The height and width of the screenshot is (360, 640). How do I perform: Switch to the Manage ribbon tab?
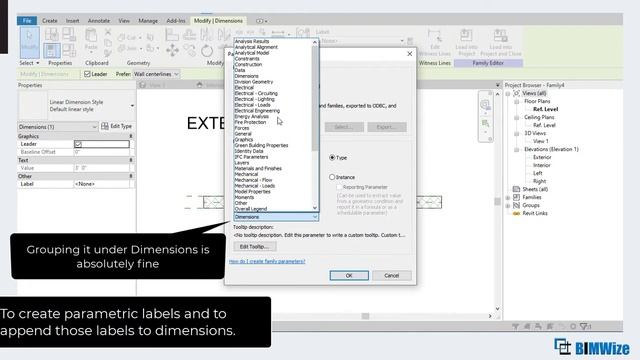(148, 20)
